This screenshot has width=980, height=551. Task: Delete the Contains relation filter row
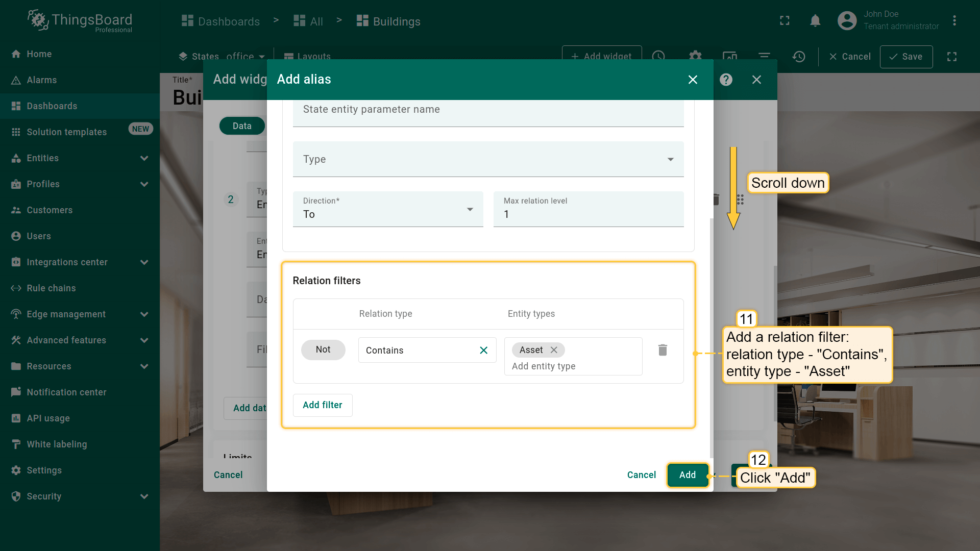pyautogui.click(x=663, y=350)
